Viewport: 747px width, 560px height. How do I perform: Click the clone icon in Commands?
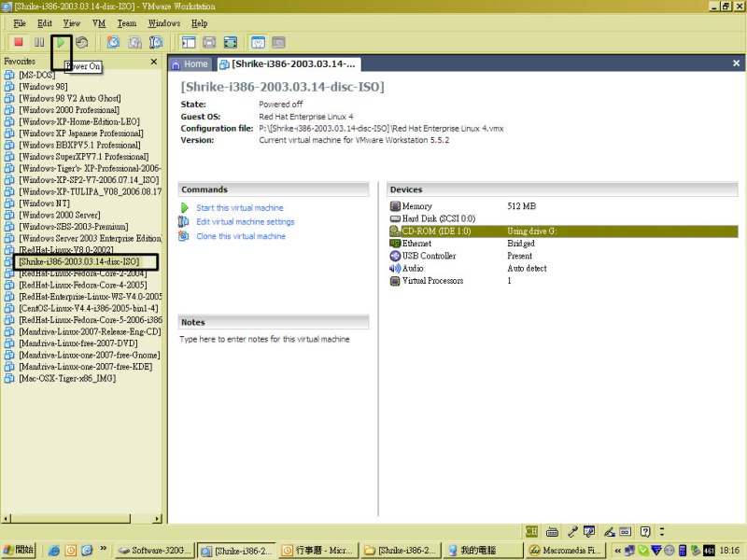tap(183, 236)
